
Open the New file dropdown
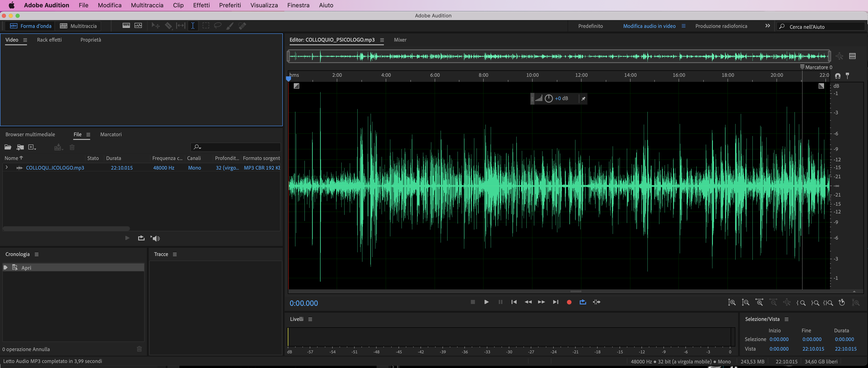32,147
